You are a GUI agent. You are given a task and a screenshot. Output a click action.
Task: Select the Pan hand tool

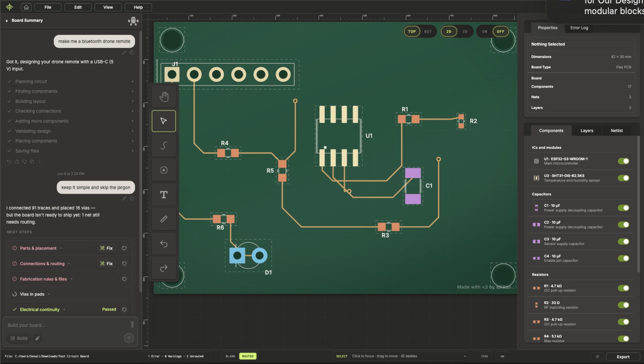click(164, 97)
